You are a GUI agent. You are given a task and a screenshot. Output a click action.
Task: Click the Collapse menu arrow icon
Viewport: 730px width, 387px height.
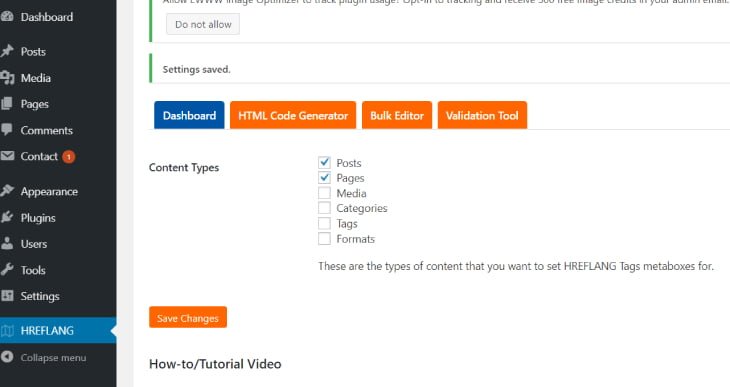point(7,357)
